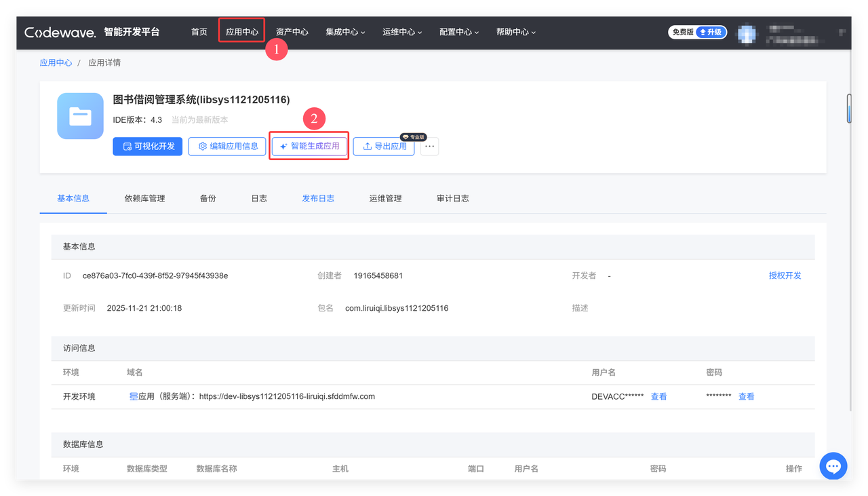
Task: Click 编辑应用信息 button
Action: point(227,146)
